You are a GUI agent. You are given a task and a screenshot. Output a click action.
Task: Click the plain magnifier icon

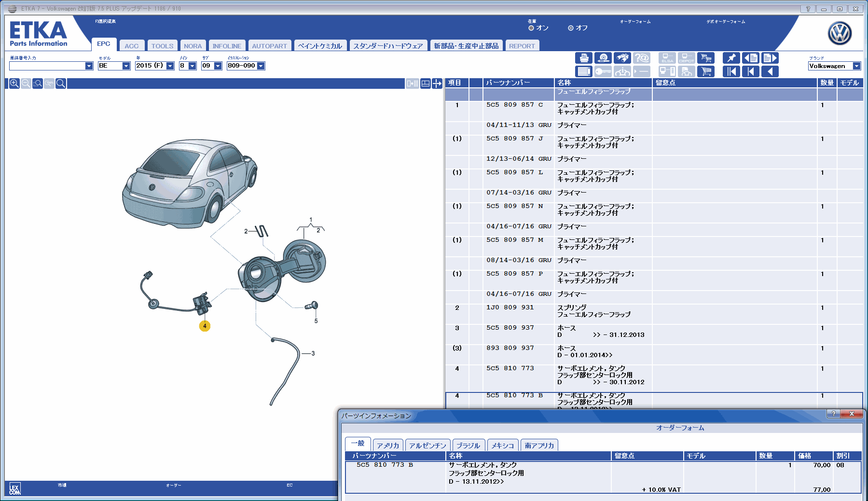[61, 83]
